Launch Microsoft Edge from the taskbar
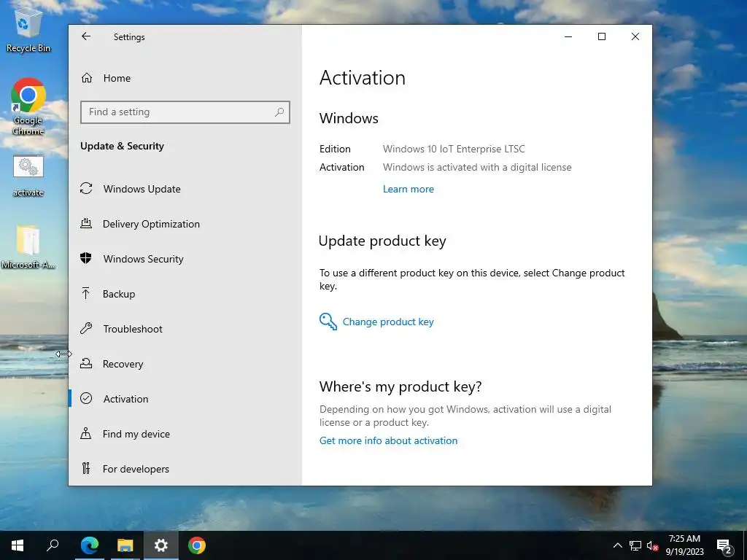747x560 pixels. pyautogui.click(x=90, y=545)
